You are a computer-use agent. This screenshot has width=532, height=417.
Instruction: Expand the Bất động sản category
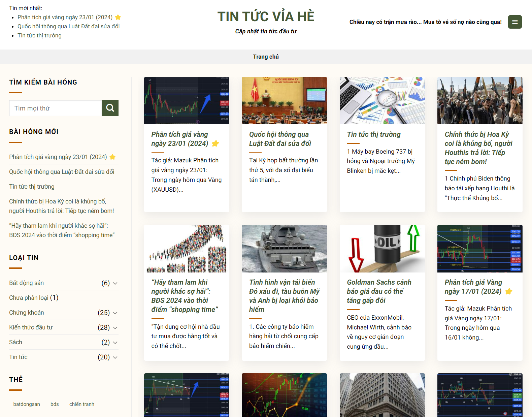click(x=115, y=283)
